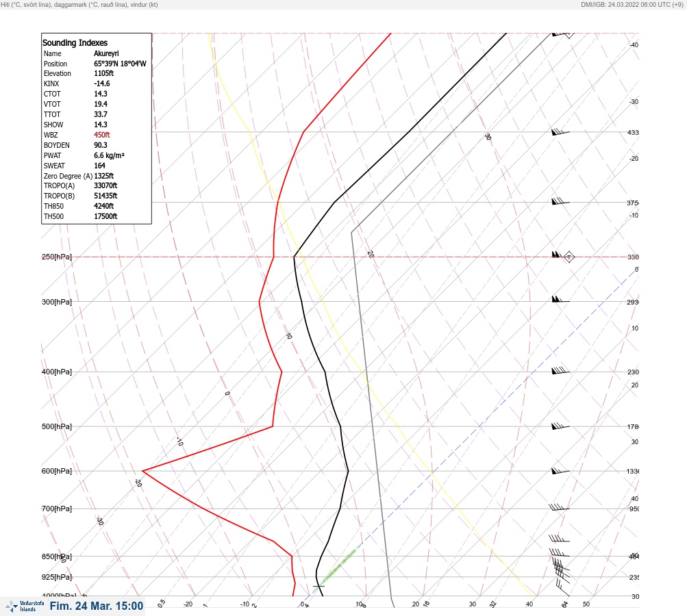
Task: Click the Sounding Indexes heading
Action: tap(75, 43)
